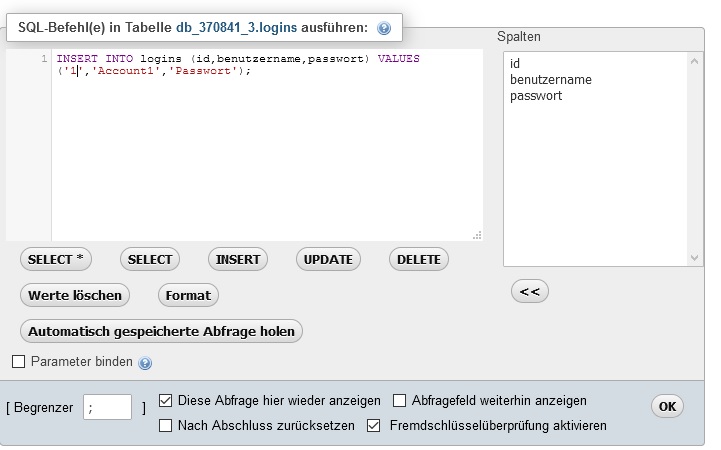Clear the query with Werte löschen

[x=75, y=295]
